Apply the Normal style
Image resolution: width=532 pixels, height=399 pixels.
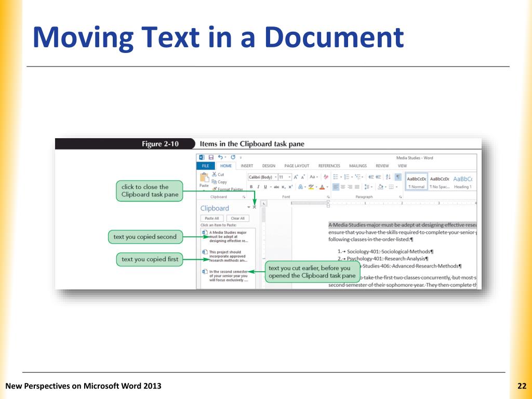(416, 182)
